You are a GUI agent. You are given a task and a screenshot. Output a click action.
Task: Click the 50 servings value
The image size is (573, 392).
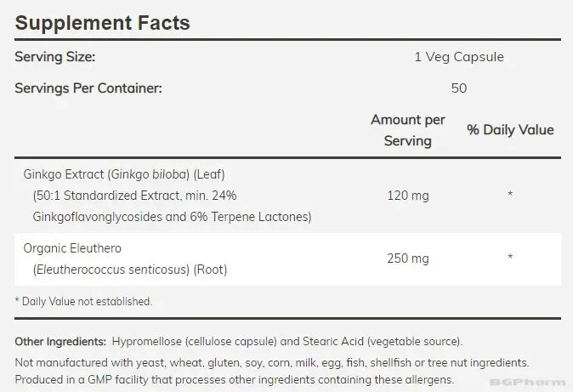click(x=459, y=88)
